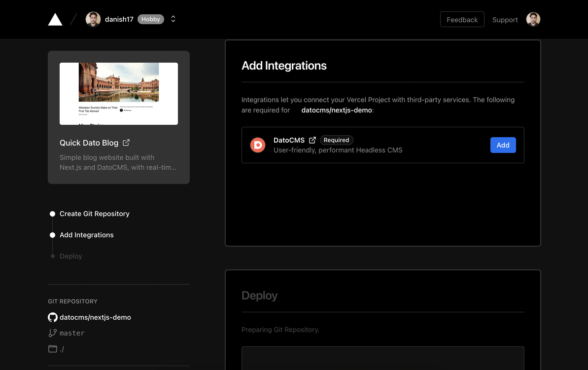Click the Vercel triangle logo
This screenshot has width=588, height=370.
click(55, 20)
